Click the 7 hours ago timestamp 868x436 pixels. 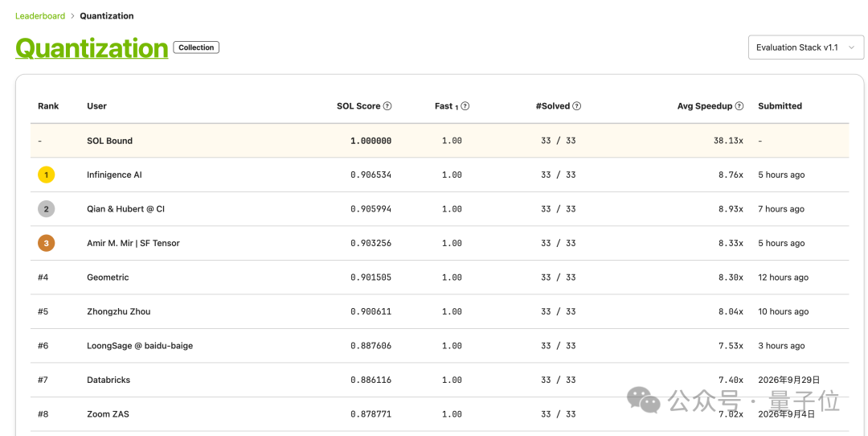[781, 209]
